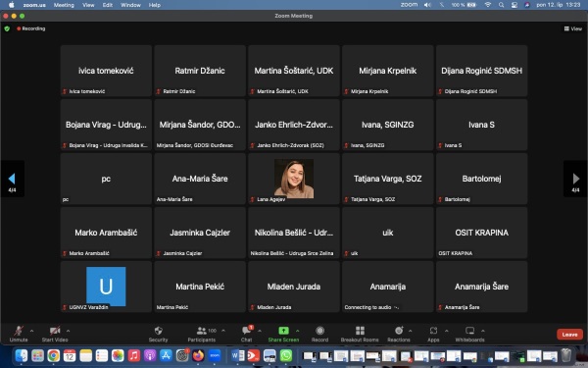The width and height of the screenshot is (588, 368).
Task: Open Whiteboards
Action: (x=469, y=334)
